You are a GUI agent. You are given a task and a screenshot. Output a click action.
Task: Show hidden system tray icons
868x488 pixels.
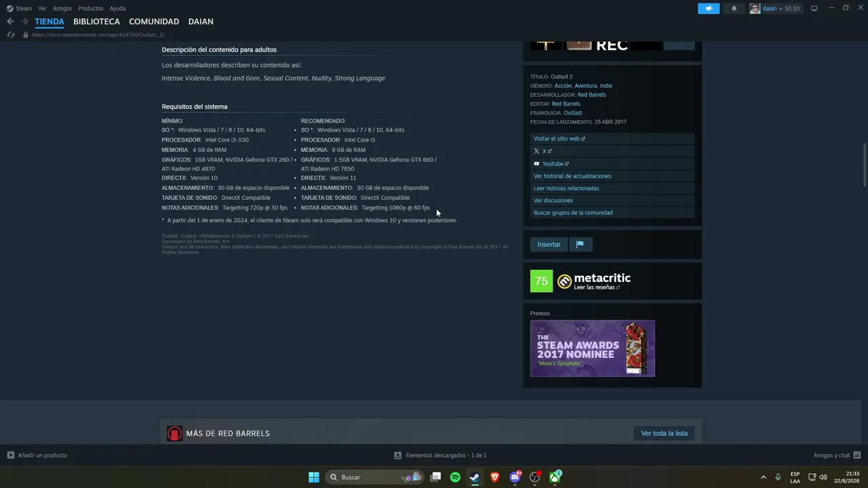[764, 477]
